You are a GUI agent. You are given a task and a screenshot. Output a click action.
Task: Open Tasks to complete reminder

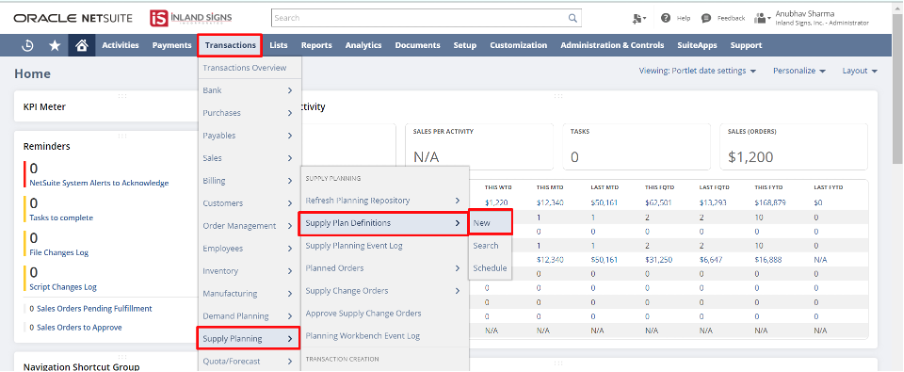tap(61, 217)
